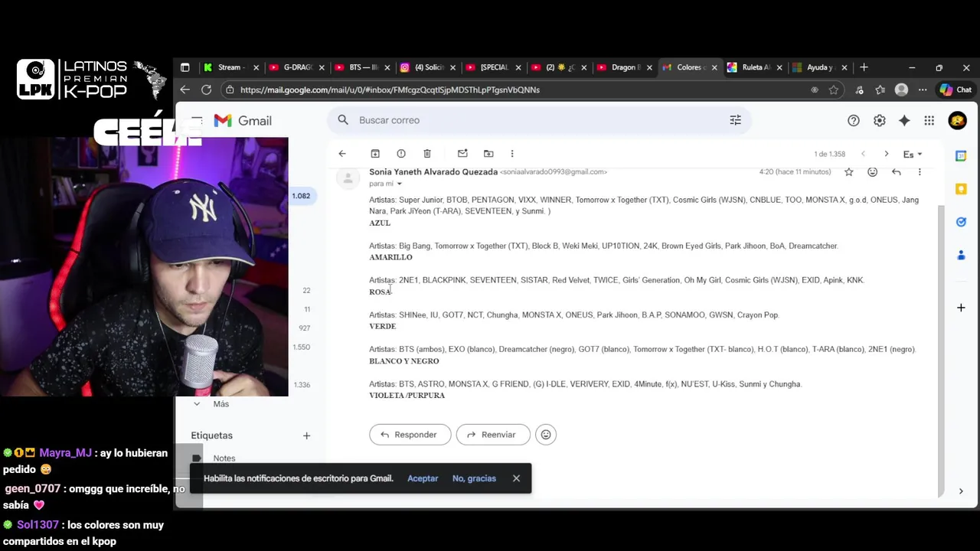Screen dimensions: 980x551
Task: Click the 'BLANCO Y NEGRO' heading text
Action: [404, 361]
